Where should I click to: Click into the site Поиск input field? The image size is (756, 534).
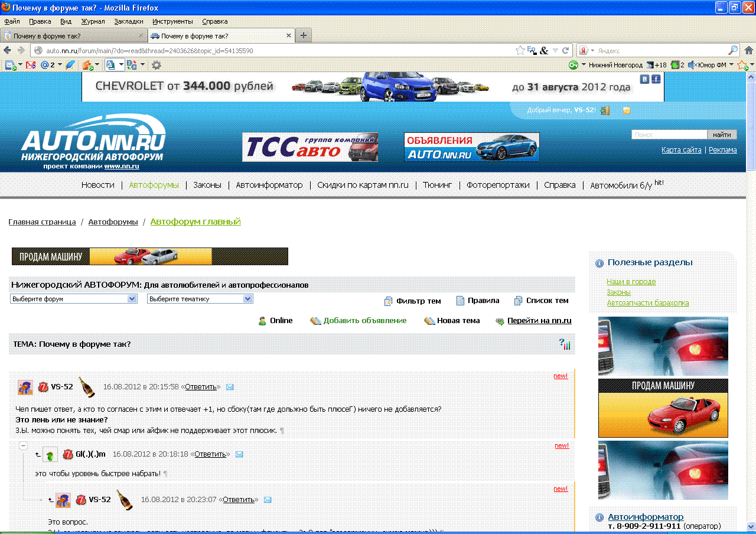[669, 135]
